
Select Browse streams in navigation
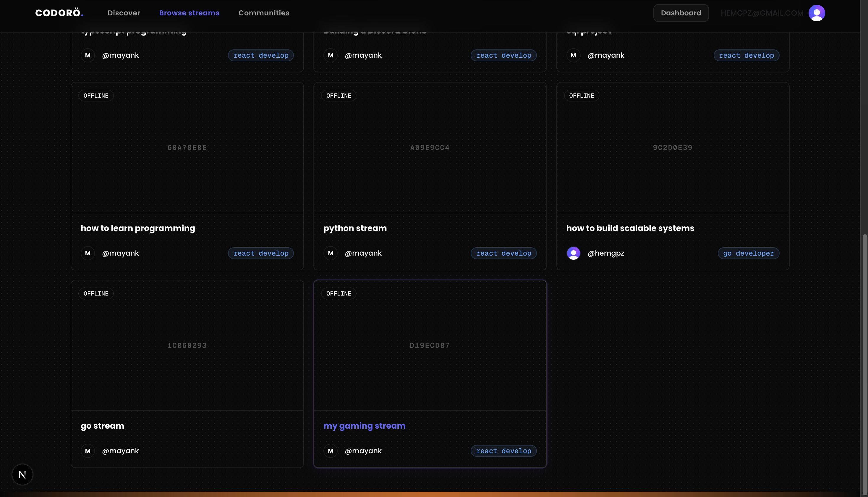[x=189, y=13]
